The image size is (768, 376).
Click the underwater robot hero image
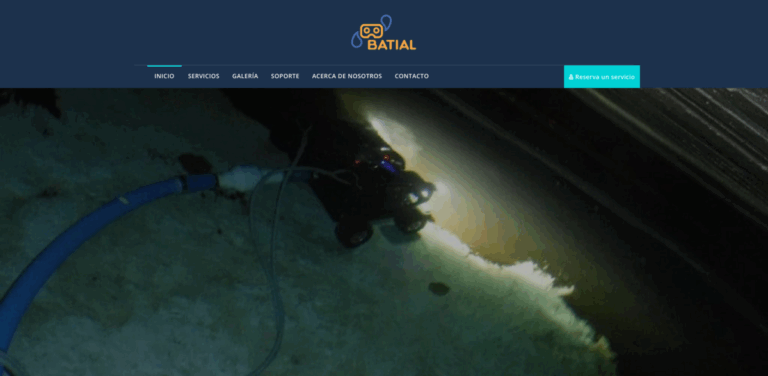384,232
